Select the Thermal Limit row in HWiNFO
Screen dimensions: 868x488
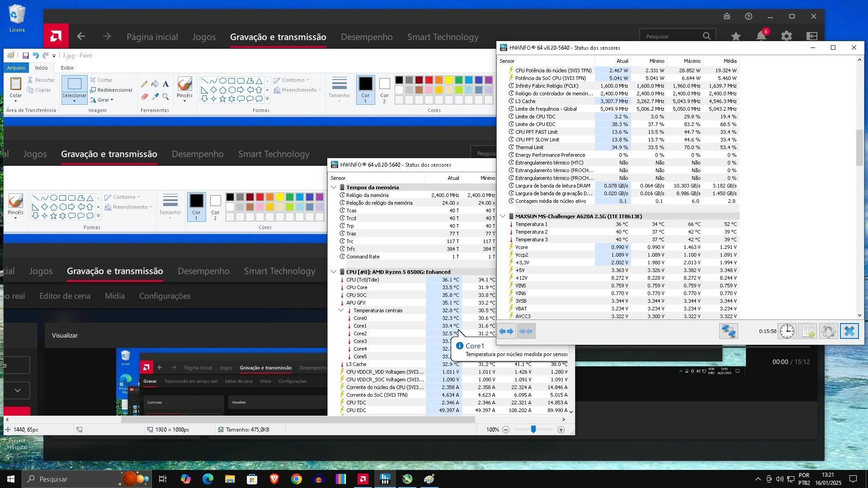coord(618,147)
